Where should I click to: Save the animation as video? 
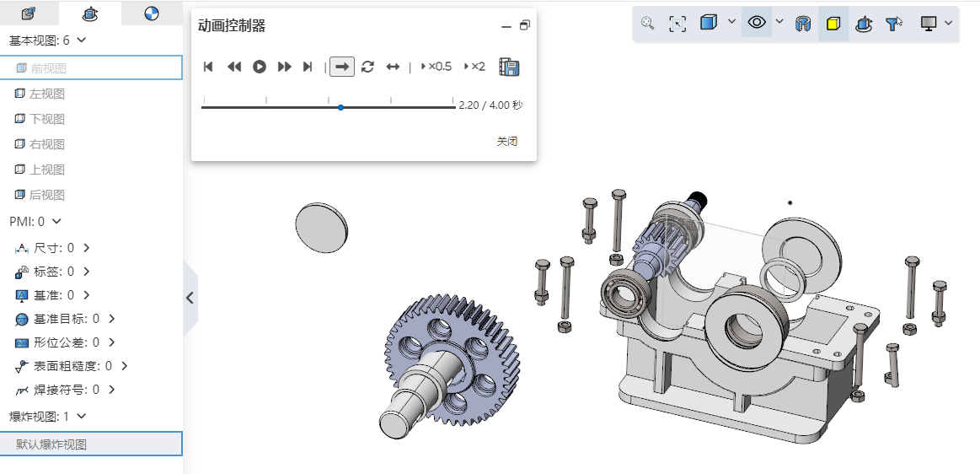click(509, 67)
